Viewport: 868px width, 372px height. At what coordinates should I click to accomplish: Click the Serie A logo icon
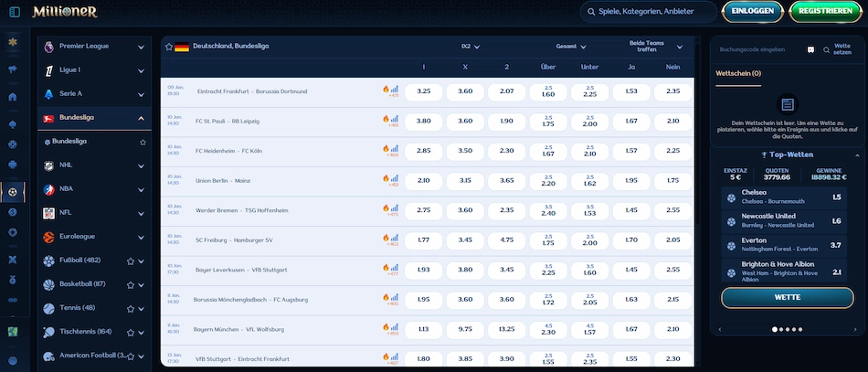pyautogui.click(x=48, y=94)
